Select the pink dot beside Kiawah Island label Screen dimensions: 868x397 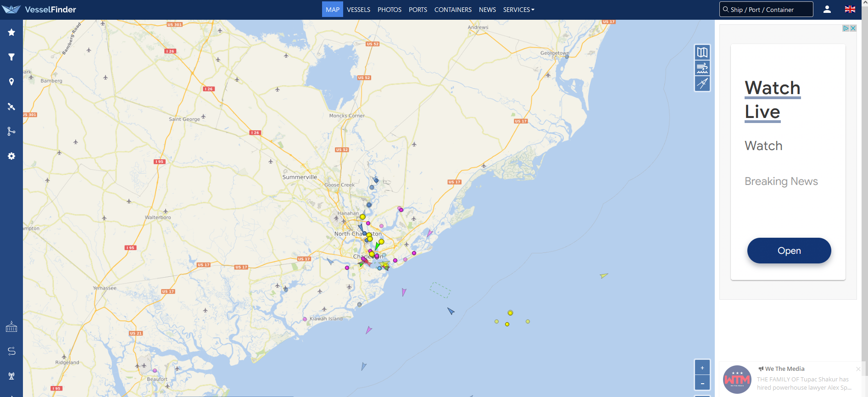(305, 319)
